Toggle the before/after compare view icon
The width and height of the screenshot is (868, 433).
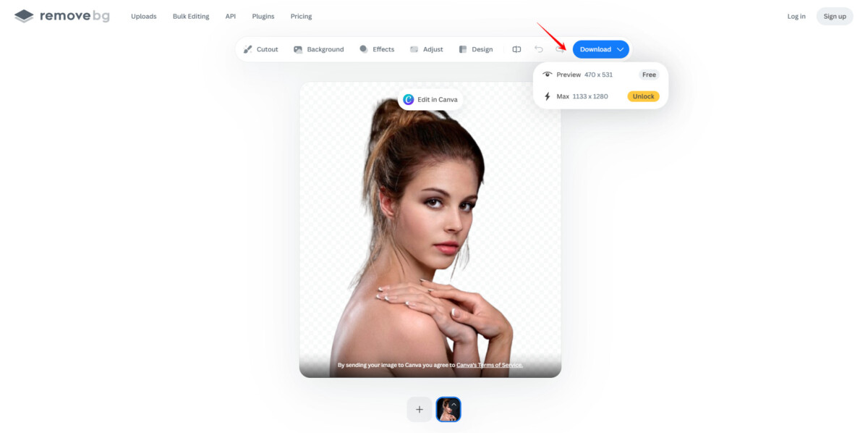516,49
